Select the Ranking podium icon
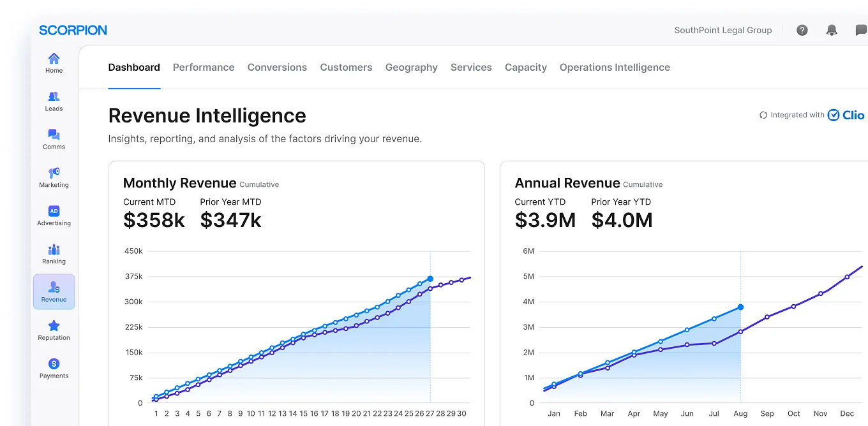 coord(54,249)
